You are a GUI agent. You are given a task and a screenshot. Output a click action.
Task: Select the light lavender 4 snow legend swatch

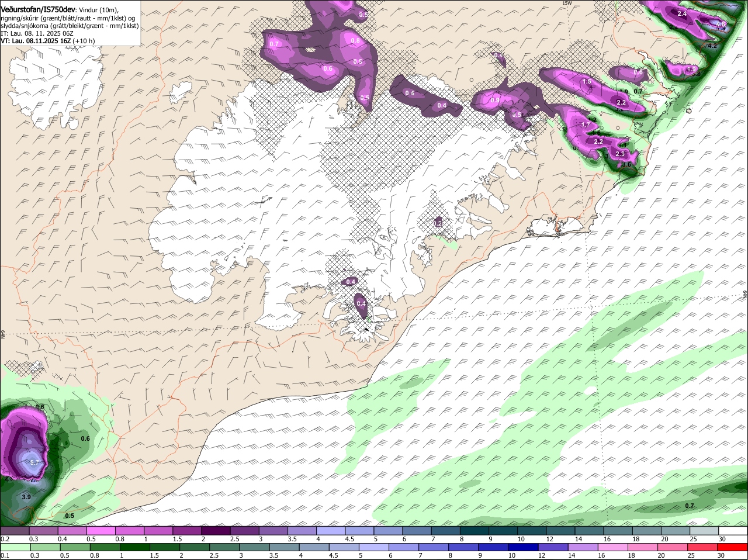(331, 531)
